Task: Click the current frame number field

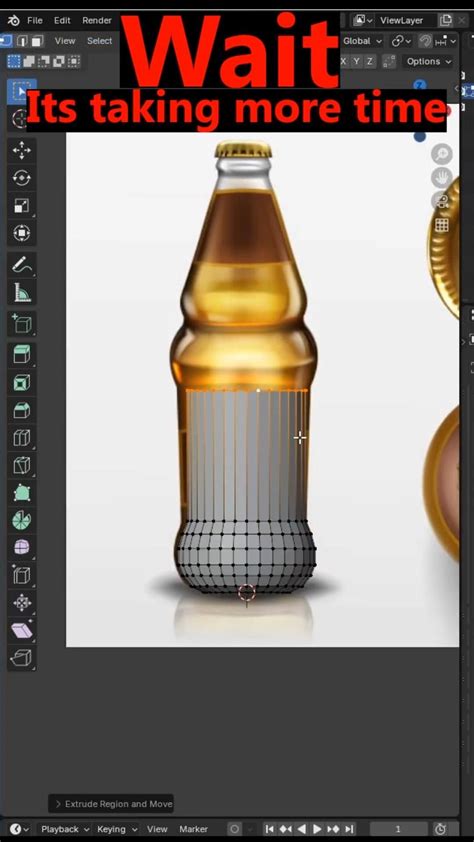Action: point(398,829)
